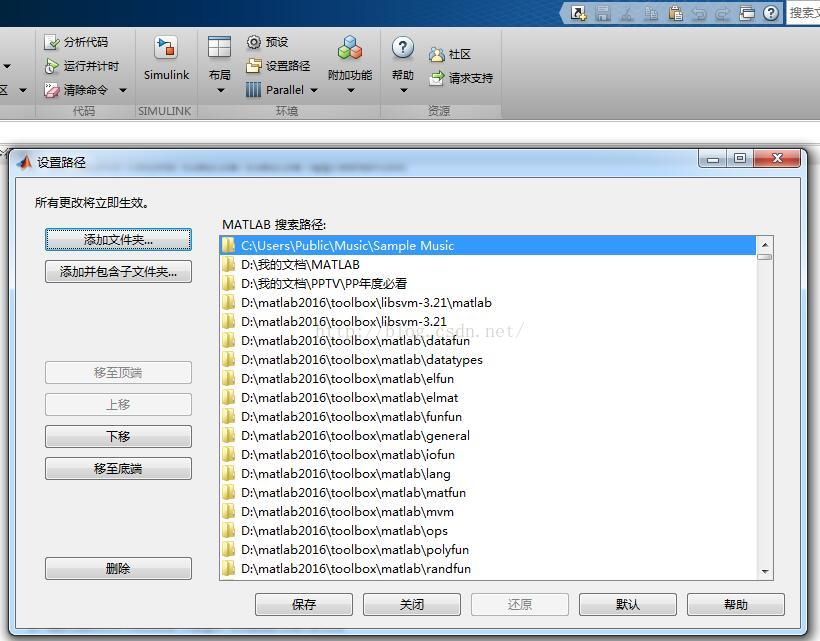
Task: Select C:\Users\Public\Music\Sample Music path
Action: 488,245
